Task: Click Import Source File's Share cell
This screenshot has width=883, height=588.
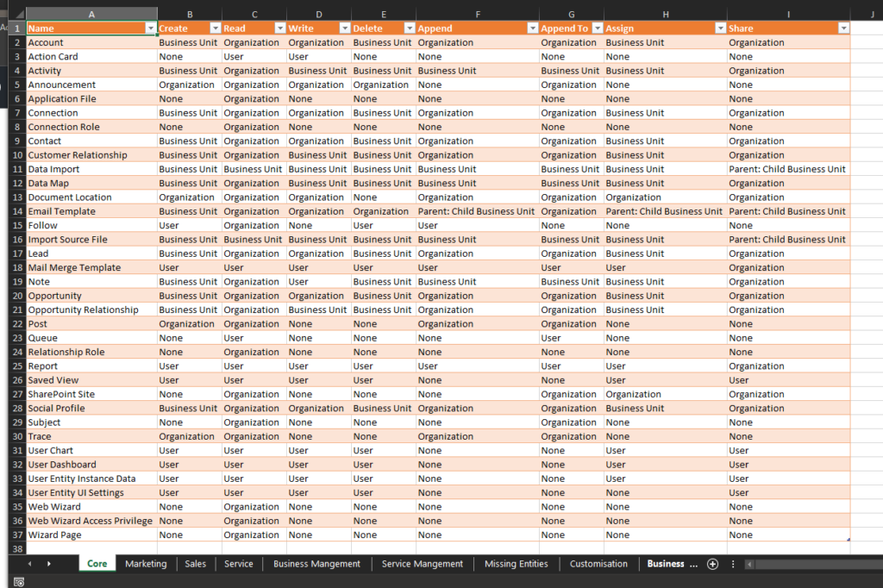Action: pos(788,240)
